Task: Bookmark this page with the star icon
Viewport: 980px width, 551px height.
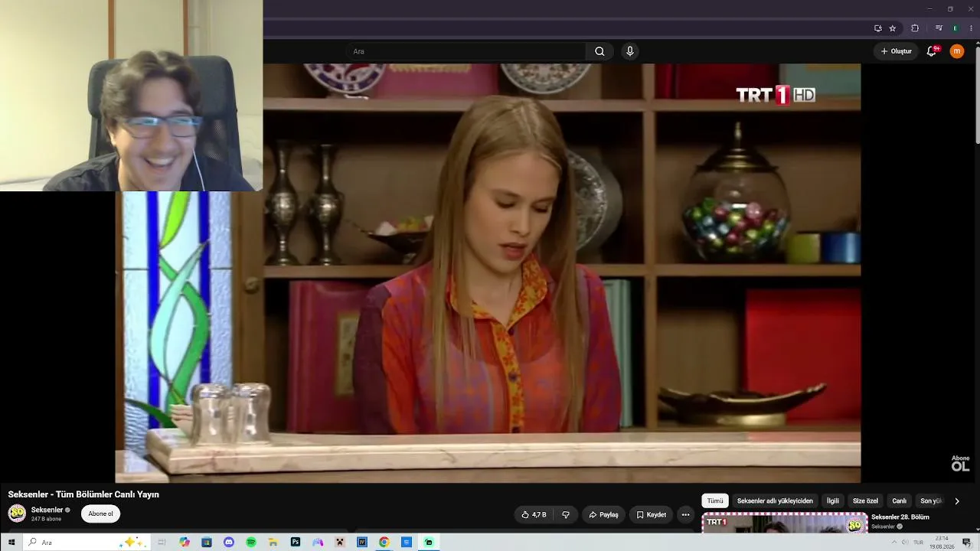Action: (893, 28)
